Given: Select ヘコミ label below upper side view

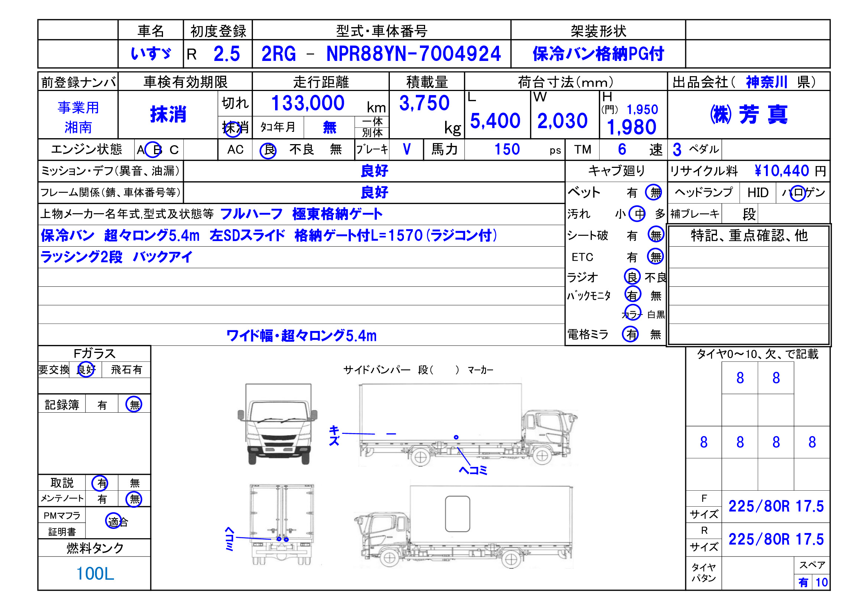Looking at the screenshot, I should [473, 470].
